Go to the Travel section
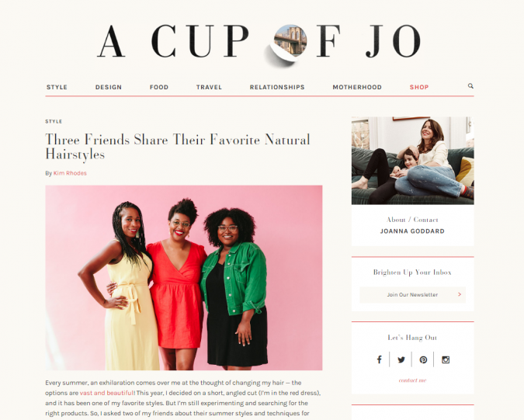The height and width of the screenshot is (420, 524). tap(209, 87)
